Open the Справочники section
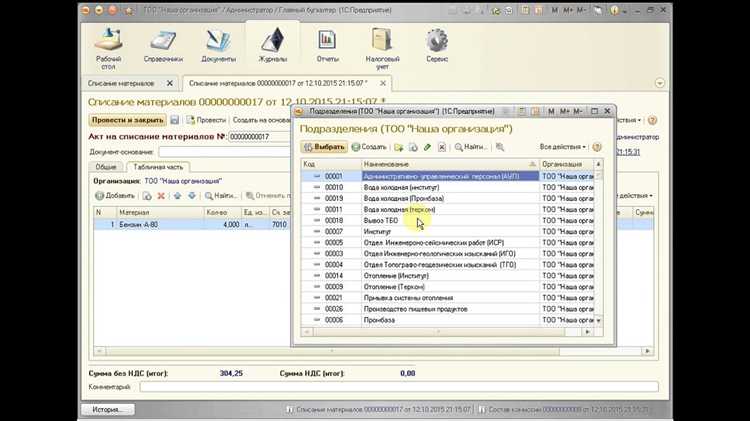 click(163, 46)
